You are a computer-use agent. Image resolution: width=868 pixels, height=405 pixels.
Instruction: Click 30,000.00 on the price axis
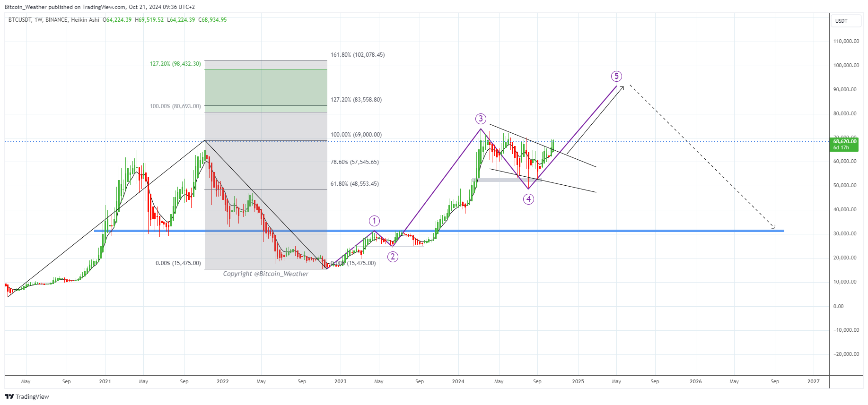pos(845,233)
